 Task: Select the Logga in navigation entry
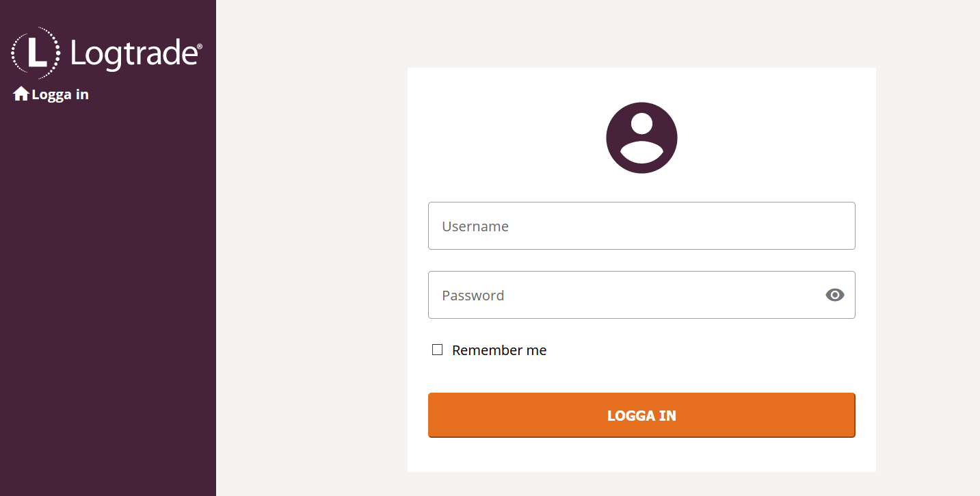(x=60, y=94)
